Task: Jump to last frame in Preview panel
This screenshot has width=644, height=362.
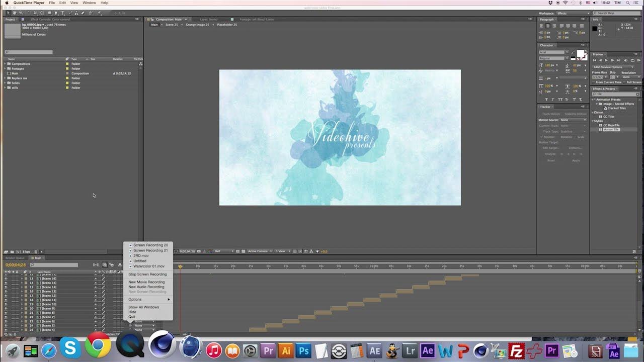Action: (619, 60)
